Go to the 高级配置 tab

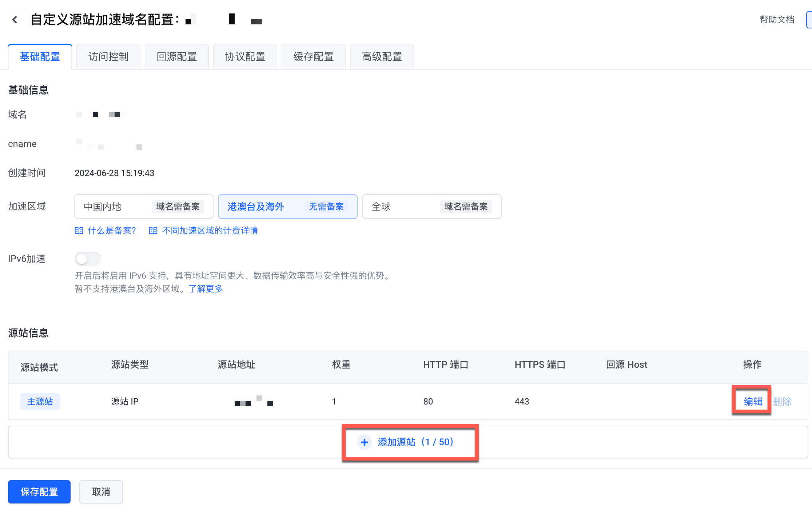382,57
